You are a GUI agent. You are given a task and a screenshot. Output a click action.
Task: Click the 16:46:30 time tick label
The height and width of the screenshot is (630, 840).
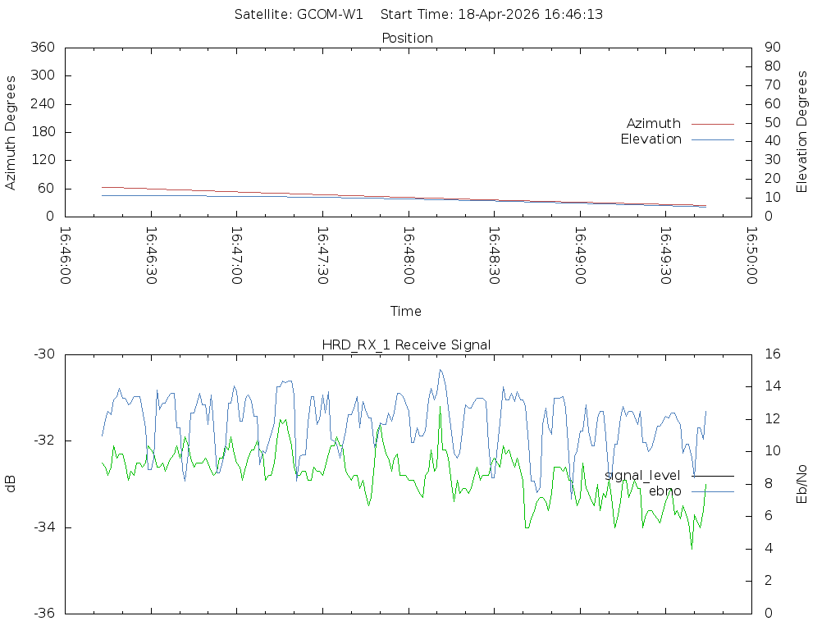tap(151, 255)
